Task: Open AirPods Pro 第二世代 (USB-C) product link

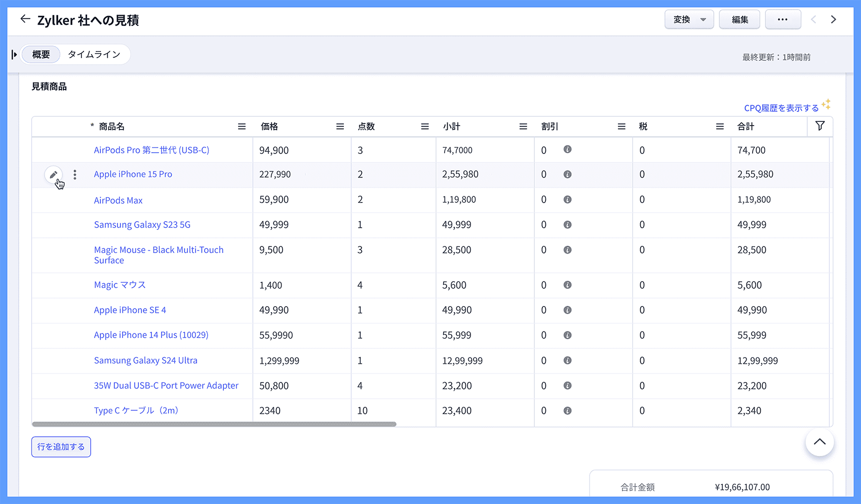Action: point(151,150)
